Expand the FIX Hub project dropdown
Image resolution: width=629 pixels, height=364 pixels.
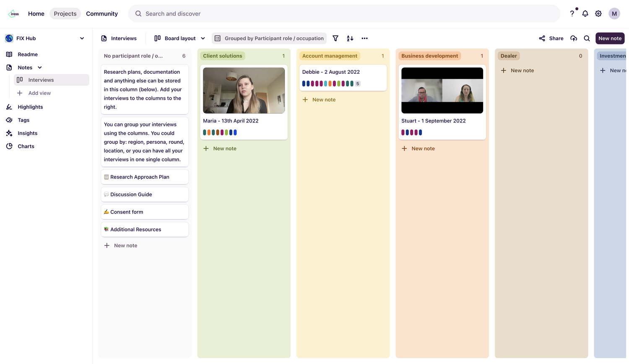point(82,38)
